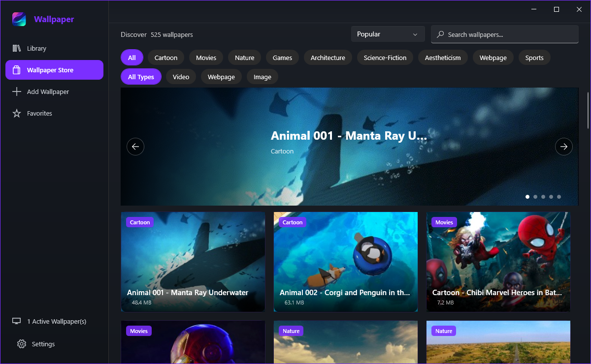Click the 'Cartoon' subtitle in the banner
Screen dimensions: 591x364
(282, 151)
